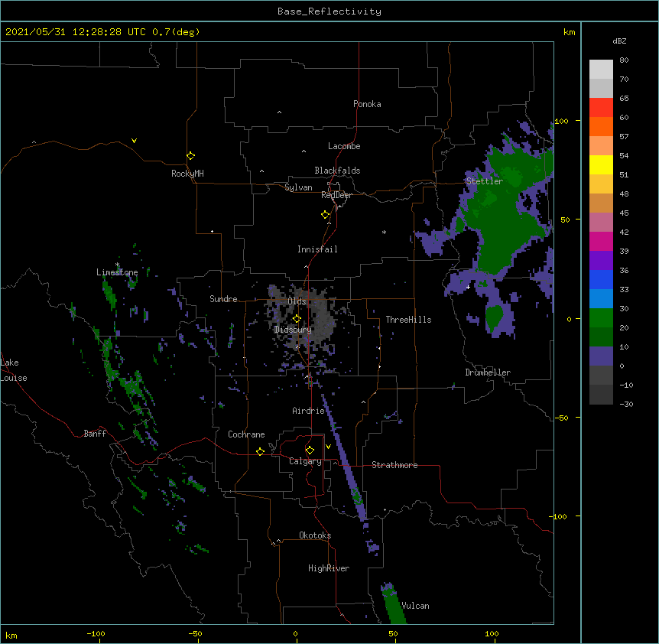
Task: Click the HighRiver town label
Action: pos(329,568)
